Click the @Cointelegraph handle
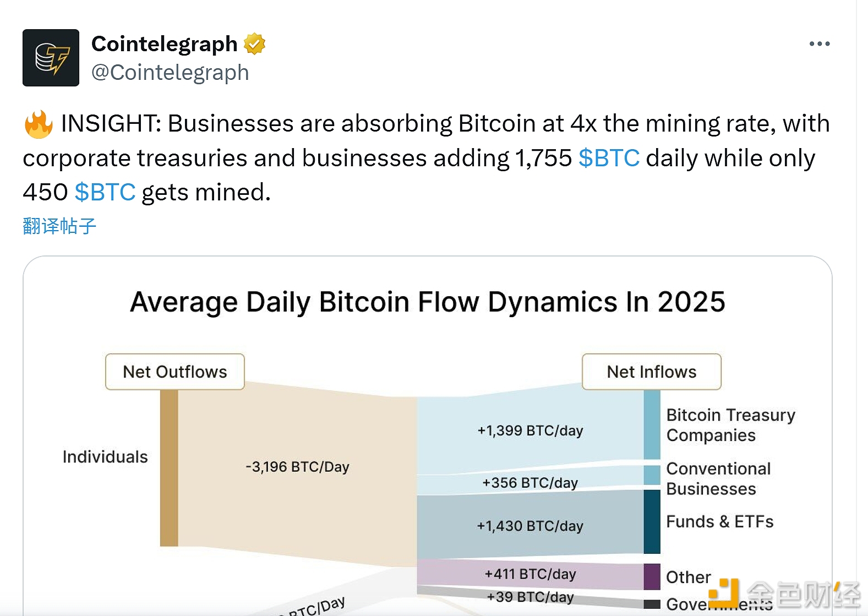 point(170,73)
